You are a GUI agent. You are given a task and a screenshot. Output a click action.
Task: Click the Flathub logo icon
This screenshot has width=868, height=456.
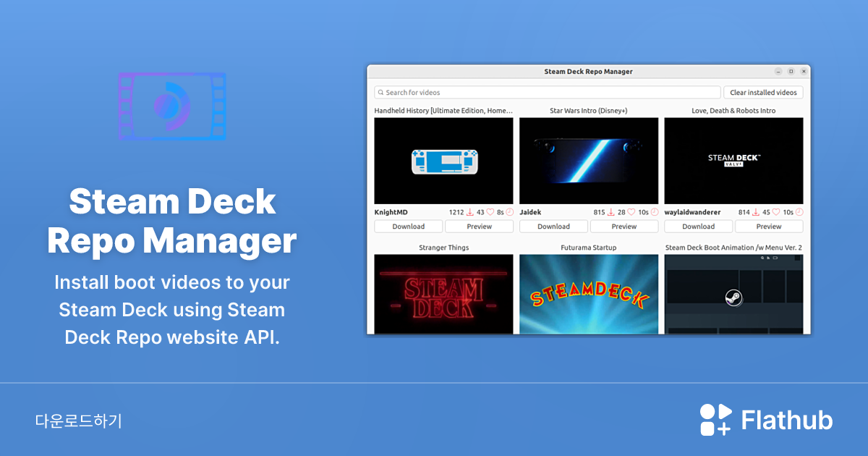click(x=714, y=419)
